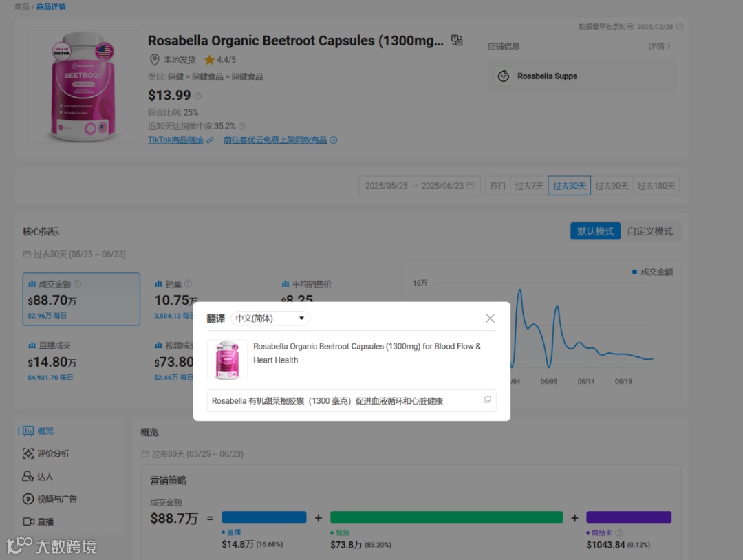
Task: Open 详情 store details link
Action: point(659,46)
